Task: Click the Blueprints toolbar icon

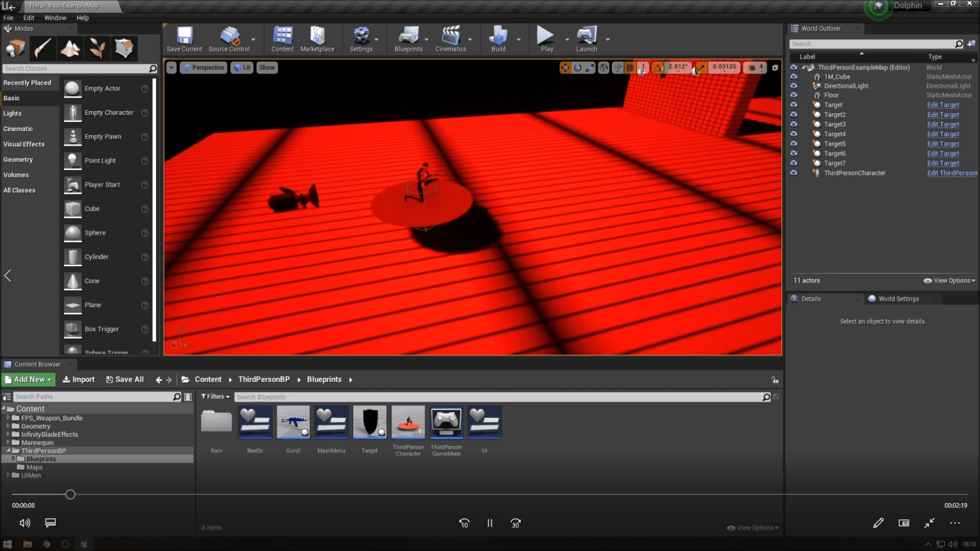Action: (408, 39)
